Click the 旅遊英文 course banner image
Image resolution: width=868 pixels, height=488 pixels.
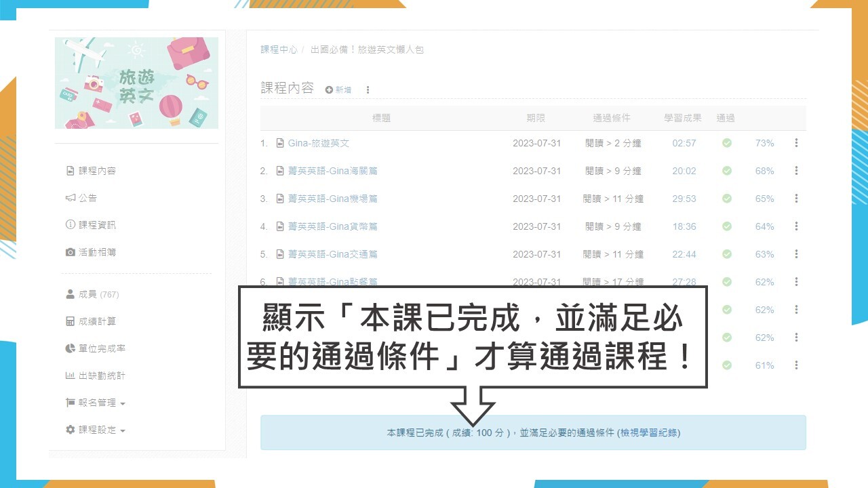point(136,83)
